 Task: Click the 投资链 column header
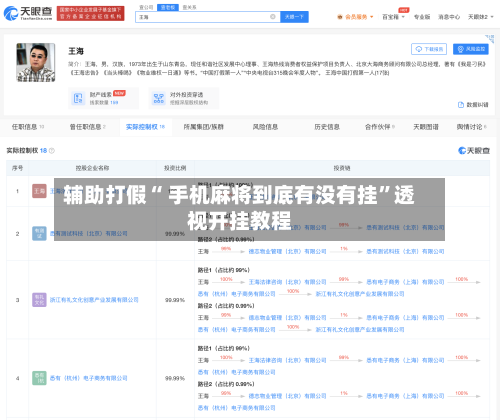pyautogui.click(x=342, y=168)
